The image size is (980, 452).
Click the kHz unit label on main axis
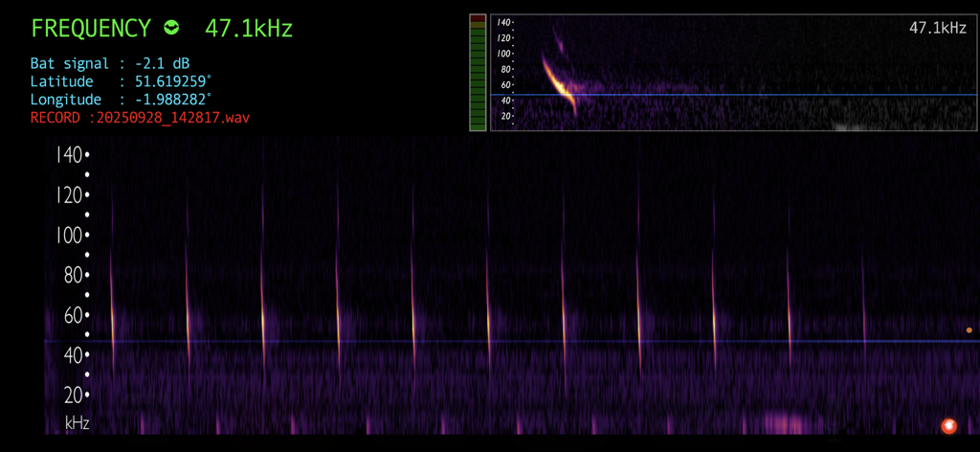click(77, 424)
